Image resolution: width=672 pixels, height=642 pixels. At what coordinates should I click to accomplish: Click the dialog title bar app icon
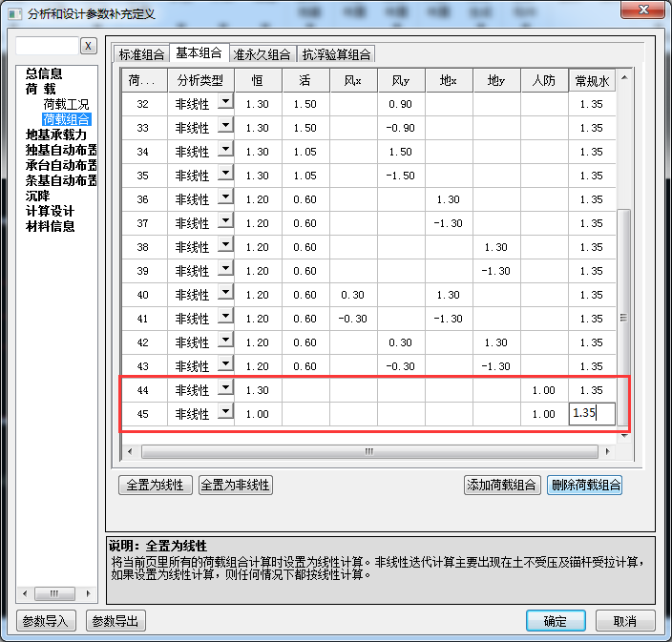(x=15, y=14)
